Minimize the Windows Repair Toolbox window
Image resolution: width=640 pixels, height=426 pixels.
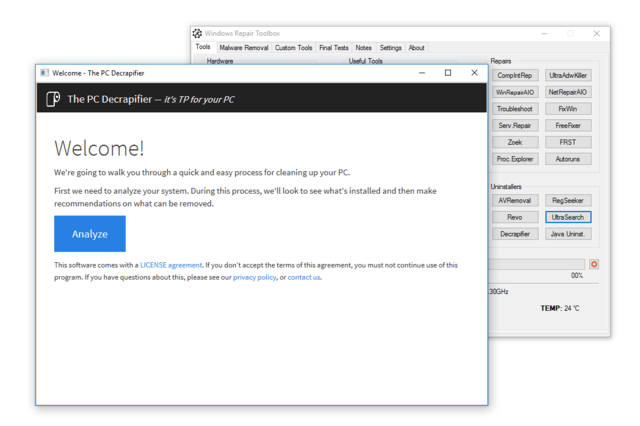point(544,33)
